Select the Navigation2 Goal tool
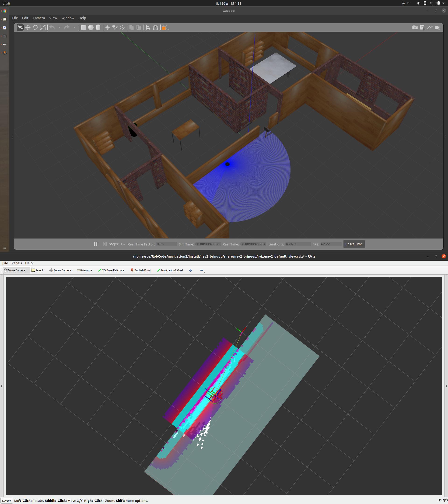This screenshot has height=504, width=448. (x=170, y=270)
